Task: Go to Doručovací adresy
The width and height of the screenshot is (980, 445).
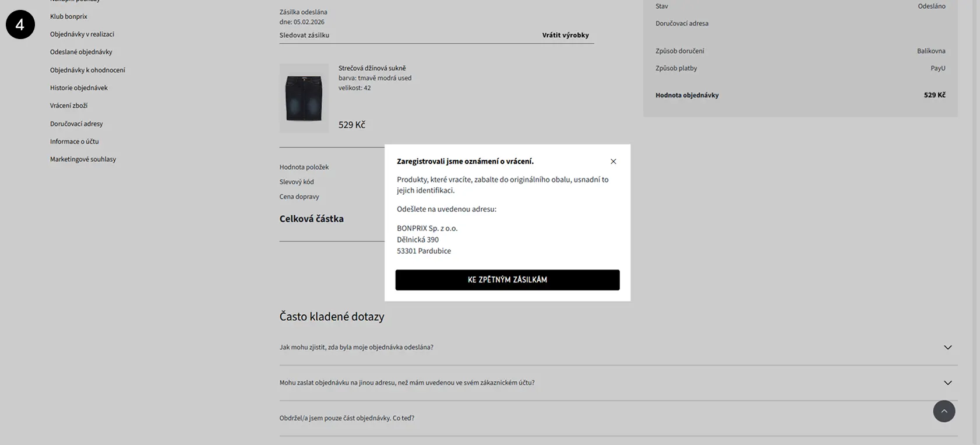Action: 76,124
